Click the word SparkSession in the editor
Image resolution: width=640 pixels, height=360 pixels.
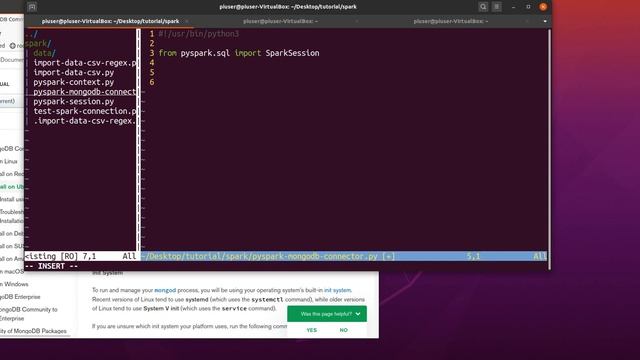click(x=292, y=53)
